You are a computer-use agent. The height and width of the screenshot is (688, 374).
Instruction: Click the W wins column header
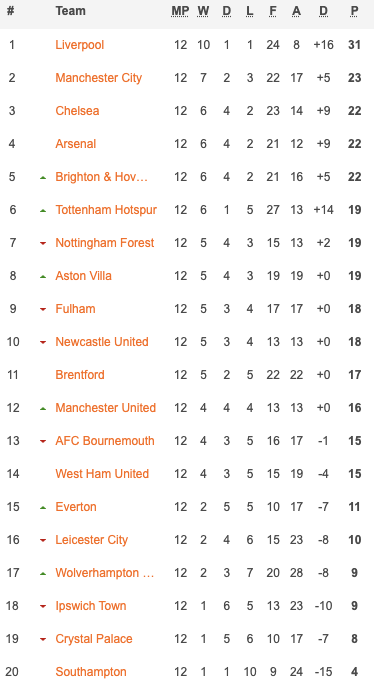point(203,11)
